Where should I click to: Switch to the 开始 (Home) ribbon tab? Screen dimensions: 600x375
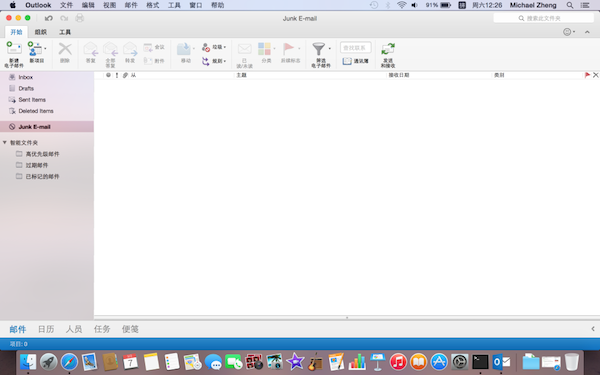tap(16, 32)
